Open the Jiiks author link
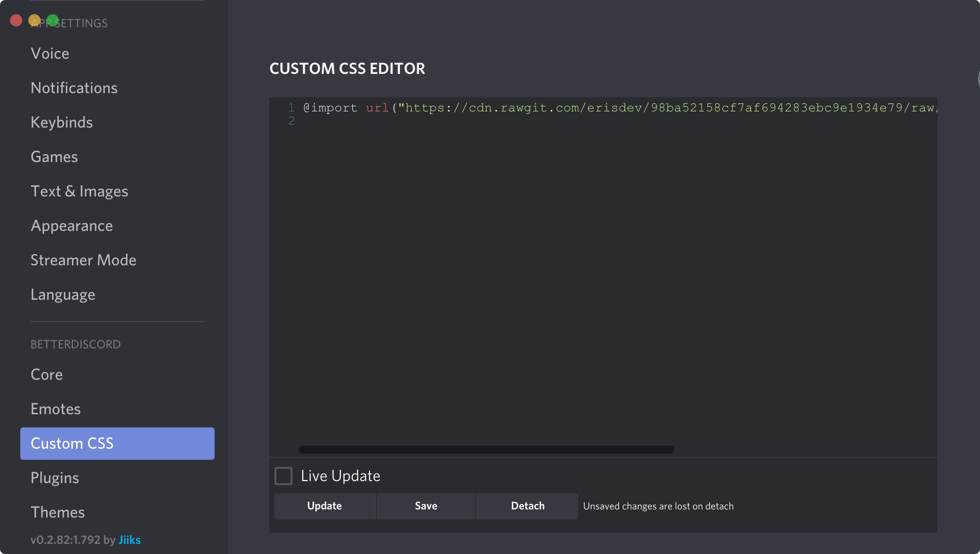Image resolution: width=980 pixels, height=554 pixels. pyautogui.click(x=130, y=540)
